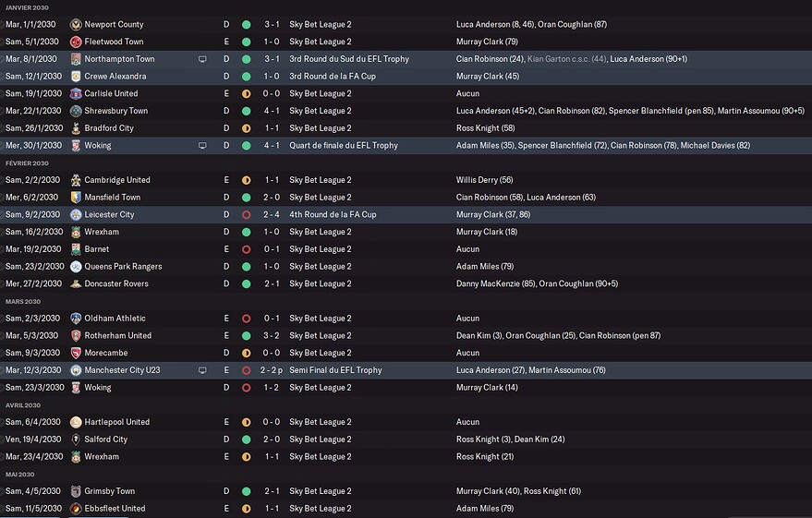Click competition '4th Round de la FA Cup'

tap(333, 214)
